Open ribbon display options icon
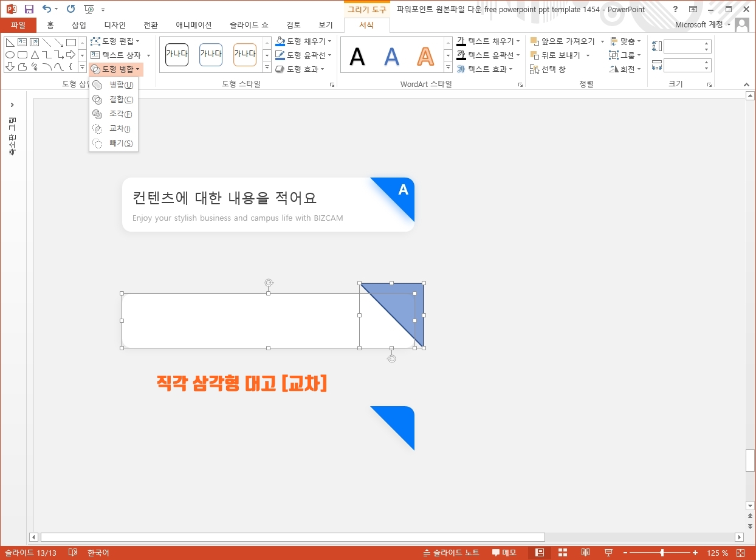The image size is (756, 560). [693, 9]
